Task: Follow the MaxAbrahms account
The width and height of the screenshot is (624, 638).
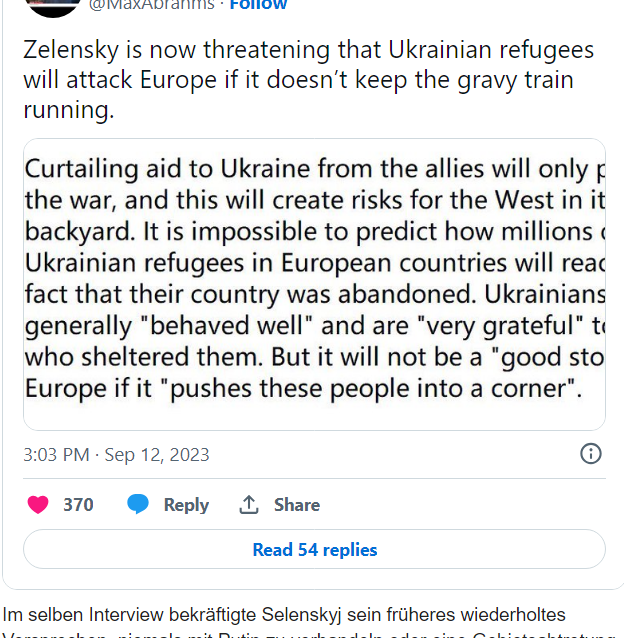Action: [x=259, y=5]
